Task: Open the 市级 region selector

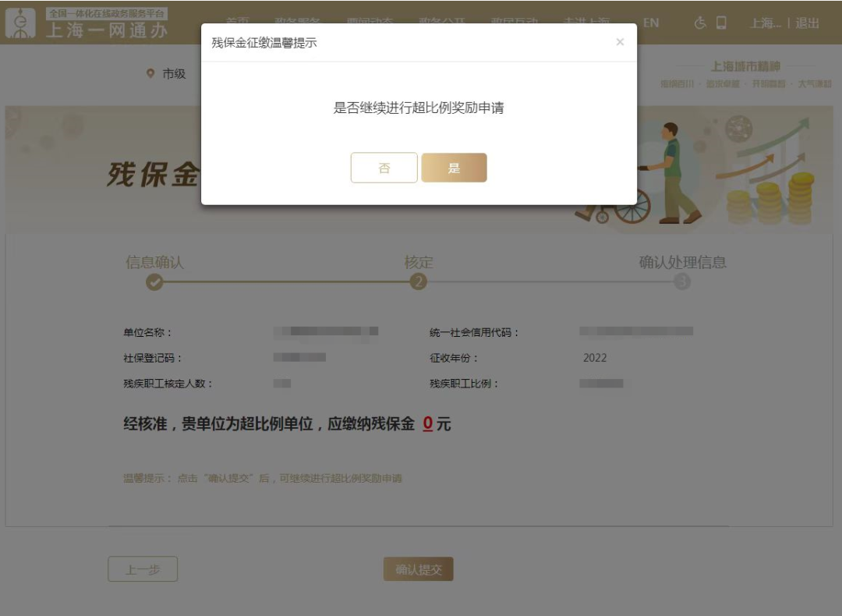Action: click(x=174, y=73)
